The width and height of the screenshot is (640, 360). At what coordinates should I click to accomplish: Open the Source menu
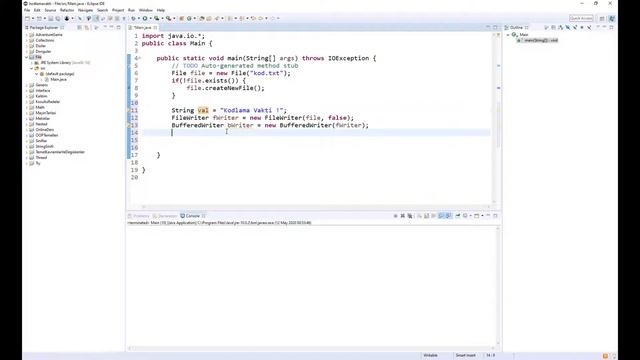pyautogui.click(x=50, y=10)
